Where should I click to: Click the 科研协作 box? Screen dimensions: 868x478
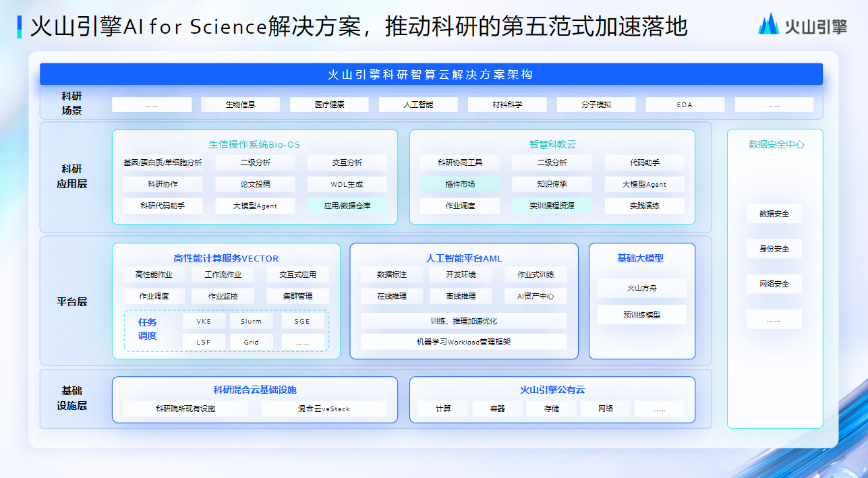coord(163,184)
